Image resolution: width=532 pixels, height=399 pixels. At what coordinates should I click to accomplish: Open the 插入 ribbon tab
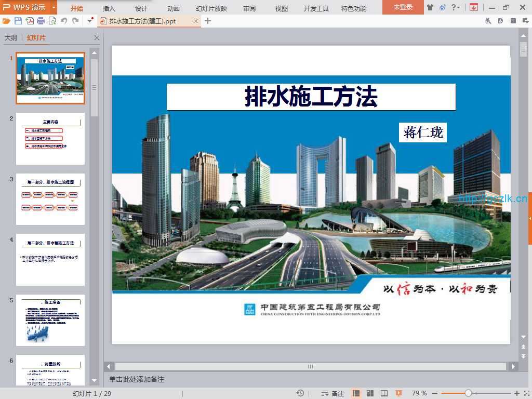(109, 8)
